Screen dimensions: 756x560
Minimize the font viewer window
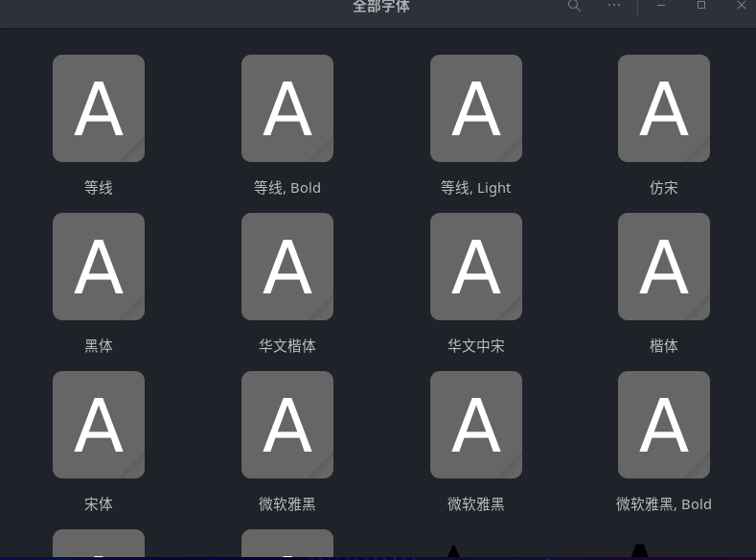661,6
